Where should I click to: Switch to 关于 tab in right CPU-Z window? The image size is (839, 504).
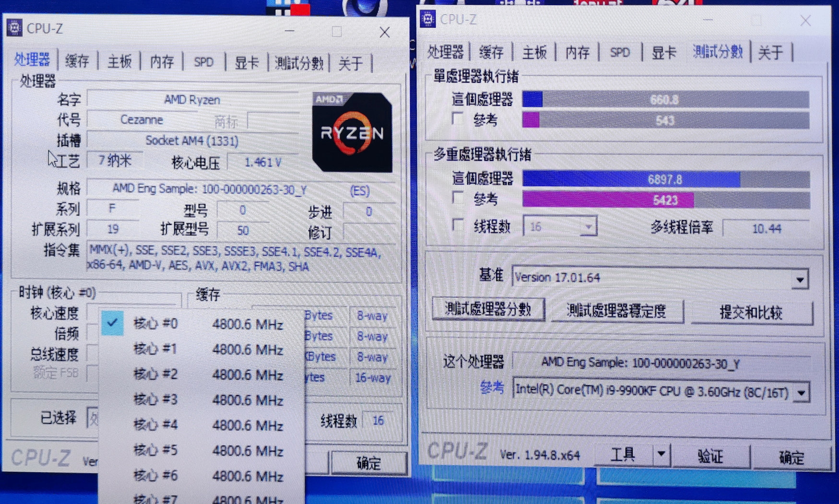[x=770, y=52]
